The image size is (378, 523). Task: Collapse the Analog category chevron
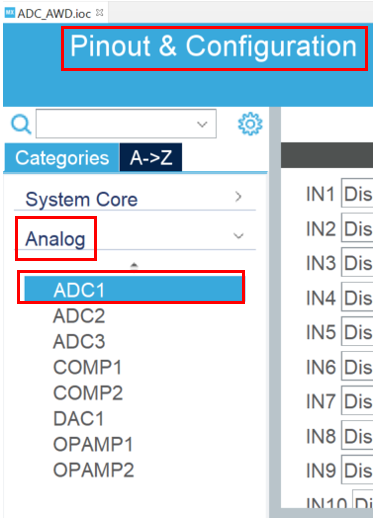coord(238,236)
